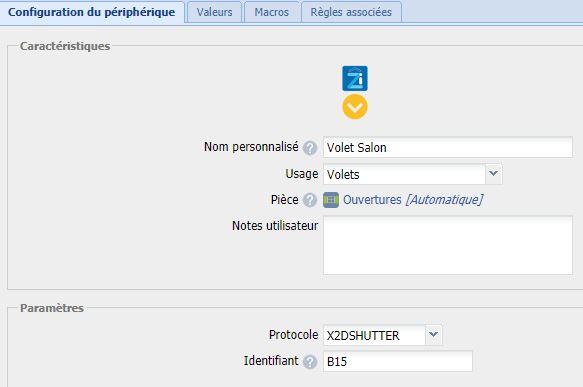
Task: Open help icon next to Pièce
Action: pyautogui.click(x=310, y=200)
